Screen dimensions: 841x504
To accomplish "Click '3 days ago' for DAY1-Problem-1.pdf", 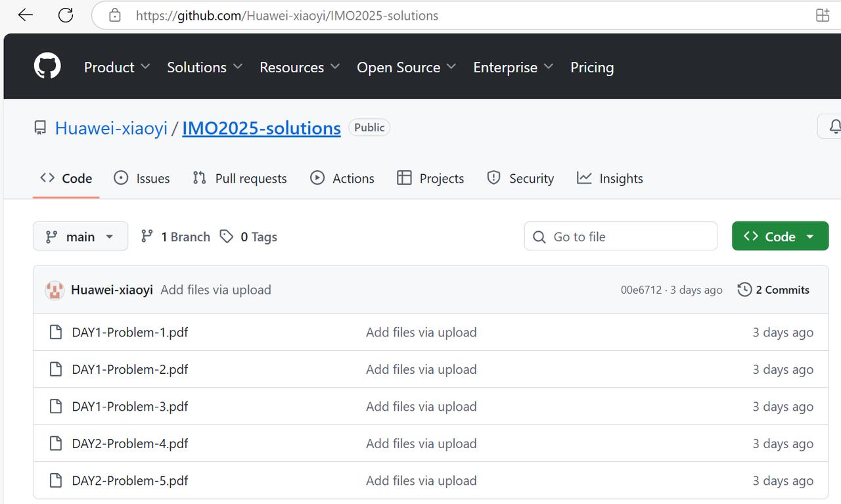I will click(x=783, y=332).
